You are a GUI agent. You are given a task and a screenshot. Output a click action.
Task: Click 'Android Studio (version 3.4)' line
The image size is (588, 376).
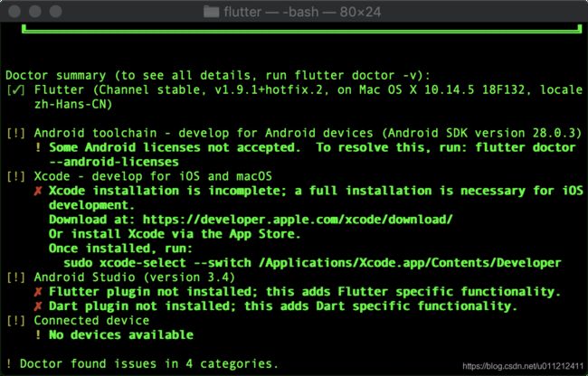click(135, 277)
